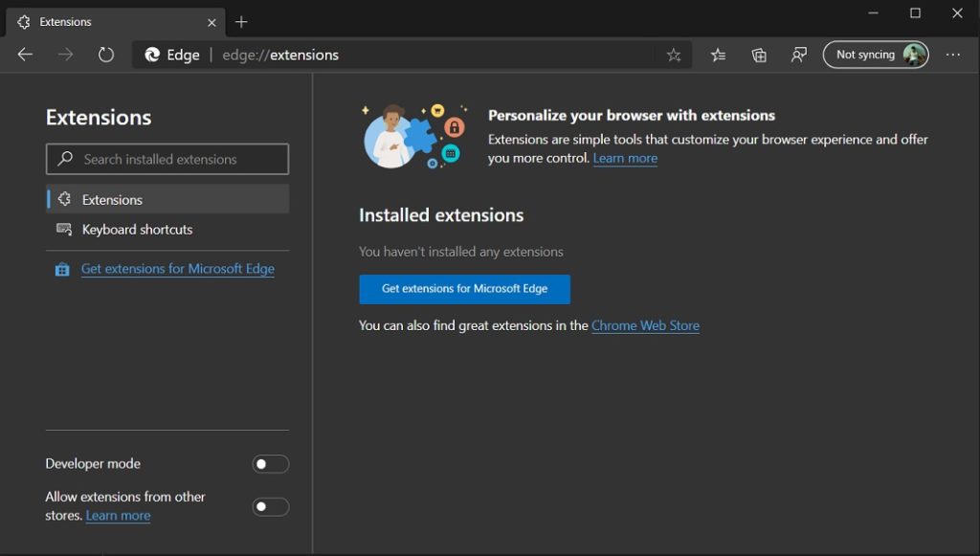Add this page to favorites via star icon
Viewport: 980px width, 556px height.
pyautogui.click(x=674, y=55)
